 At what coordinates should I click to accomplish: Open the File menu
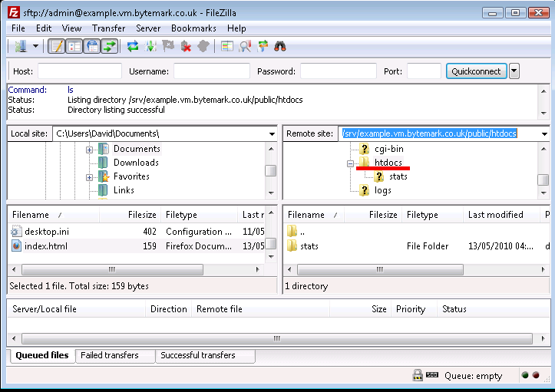pos(18,28)
